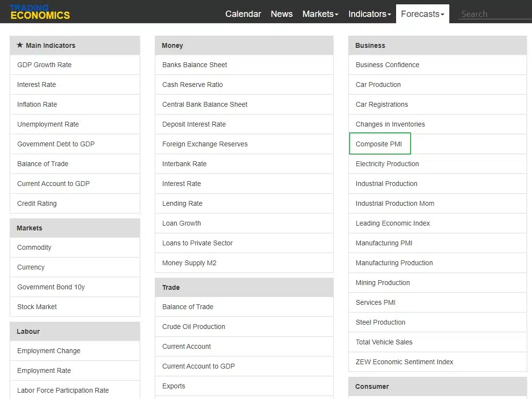Viewport: 532px width, 399px height.
Task: Select the Composite PMI link
Action: tap(379, 144)
